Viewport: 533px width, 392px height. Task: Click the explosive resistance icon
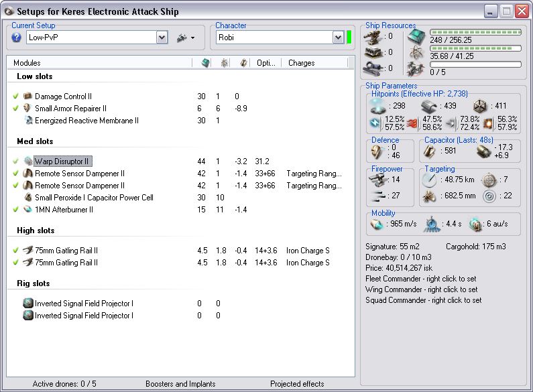pos(488,123)
